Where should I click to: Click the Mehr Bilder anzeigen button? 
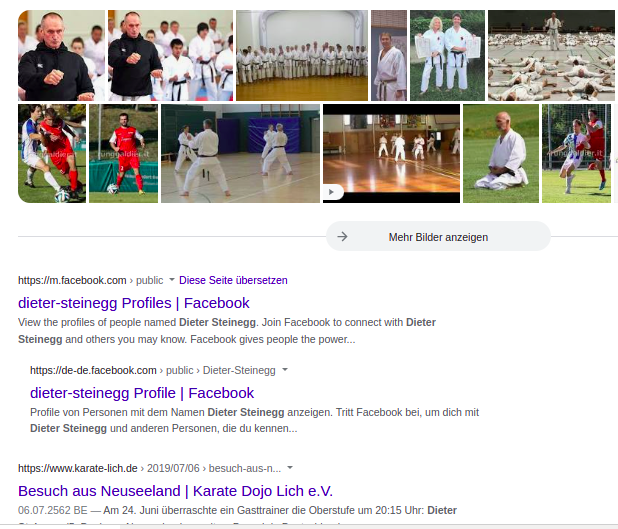[438, 237]
